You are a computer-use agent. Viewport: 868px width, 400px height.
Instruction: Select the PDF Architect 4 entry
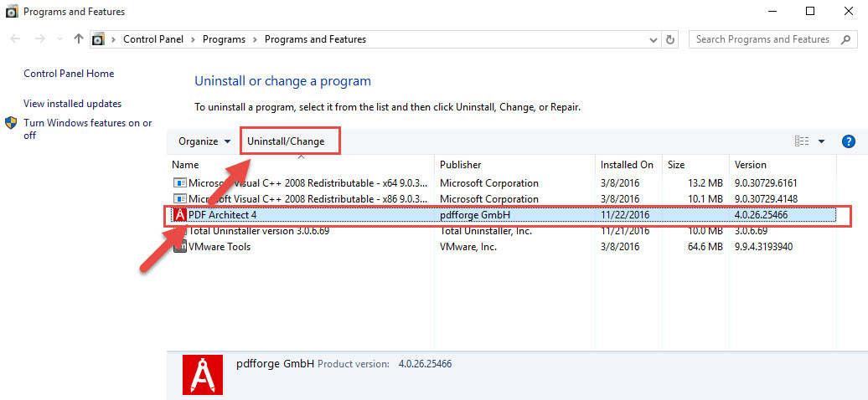502,215
